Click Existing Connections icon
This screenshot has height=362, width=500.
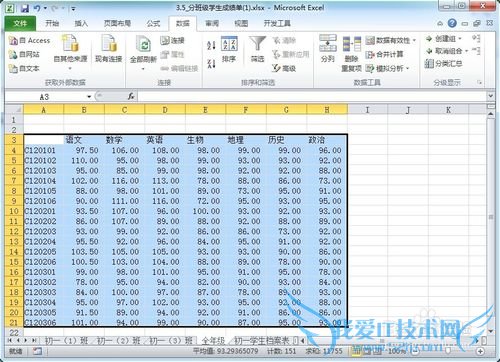[109, 49]
